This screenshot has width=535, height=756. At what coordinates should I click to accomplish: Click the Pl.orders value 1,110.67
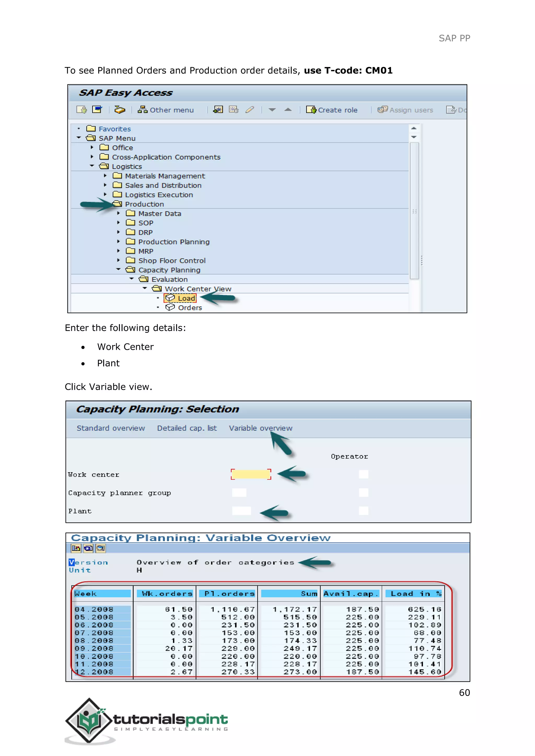tap(233, 610)
